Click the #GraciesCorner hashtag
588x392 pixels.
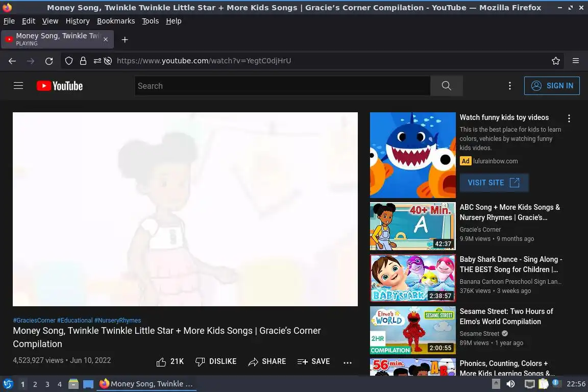pos(34,321)
